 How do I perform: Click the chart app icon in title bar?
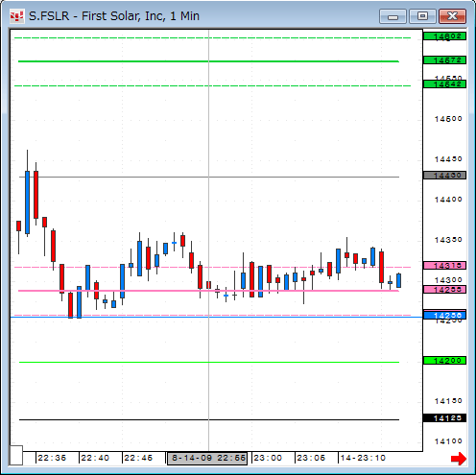tap(16, 16)
